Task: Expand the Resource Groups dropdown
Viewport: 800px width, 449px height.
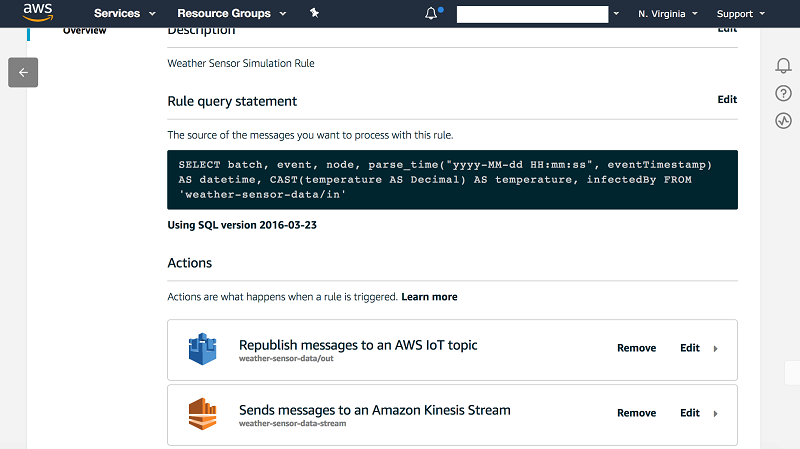Action: click(x=231, y=14)
